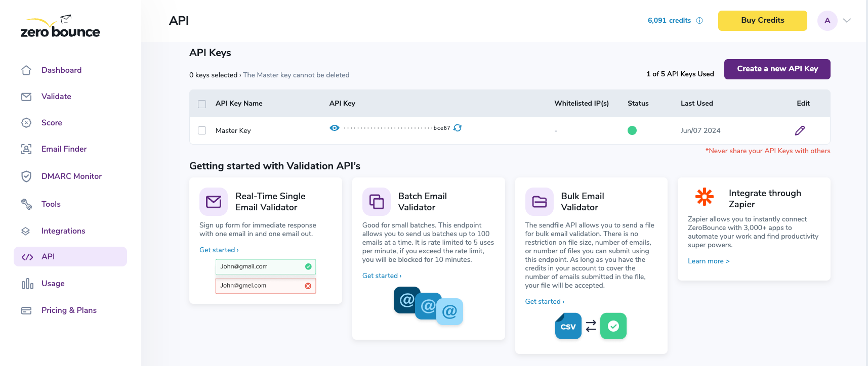Click the Real-Time Single Validator envelope icon
This screenshot has height=366, width=868.
[x=214, y=202]
